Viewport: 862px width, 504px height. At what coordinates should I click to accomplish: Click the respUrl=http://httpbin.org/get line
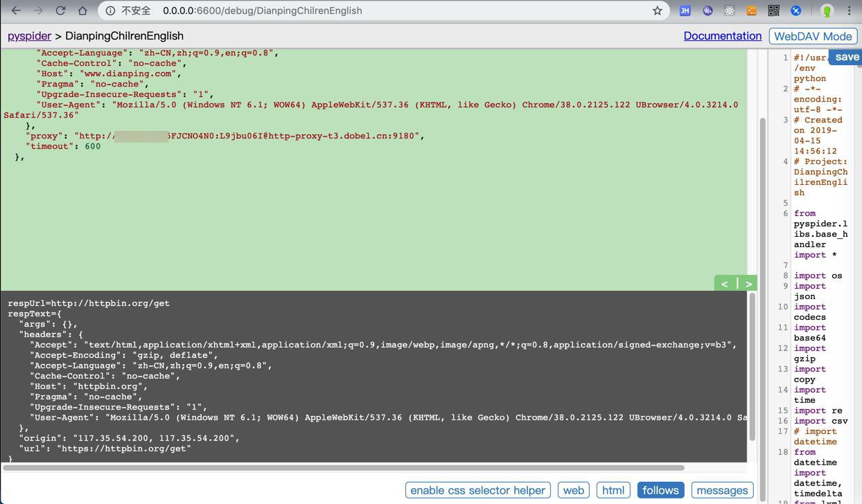tap(89, 303)
